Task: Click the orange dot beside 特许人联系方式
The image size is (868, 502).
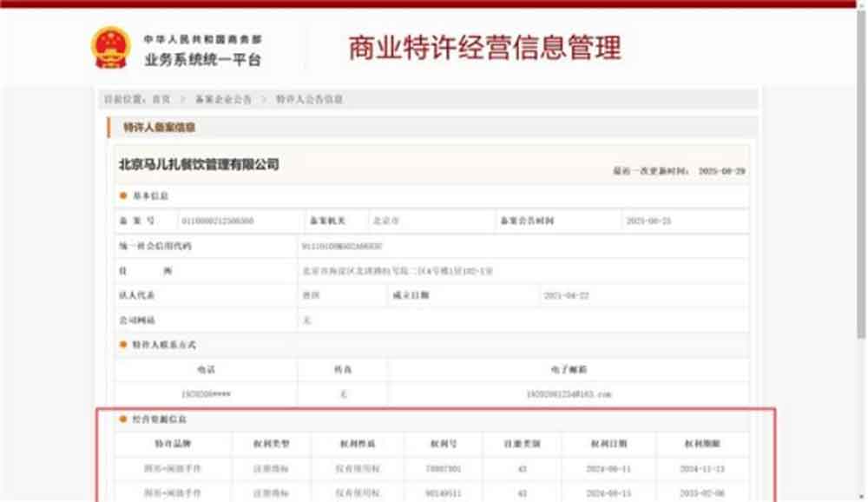Action: (x=121, y=344)
